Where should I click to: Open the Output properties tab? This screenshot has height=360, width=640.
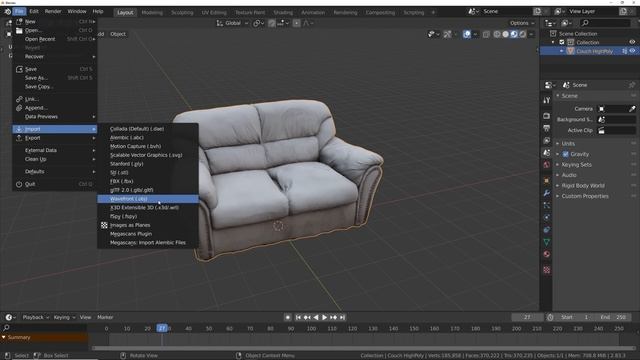click(x=547, y=129)
